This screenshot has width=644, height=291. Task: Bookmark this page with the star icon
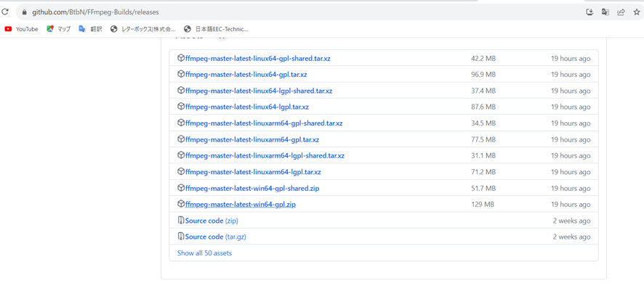click(x=637, y=12)
